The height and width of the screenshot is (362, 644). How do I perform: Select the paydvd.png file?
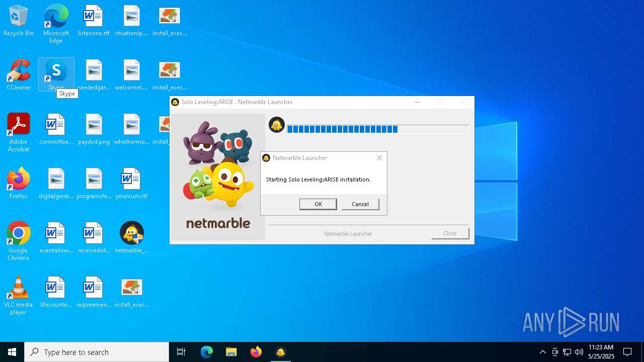[x=94, y=130]
